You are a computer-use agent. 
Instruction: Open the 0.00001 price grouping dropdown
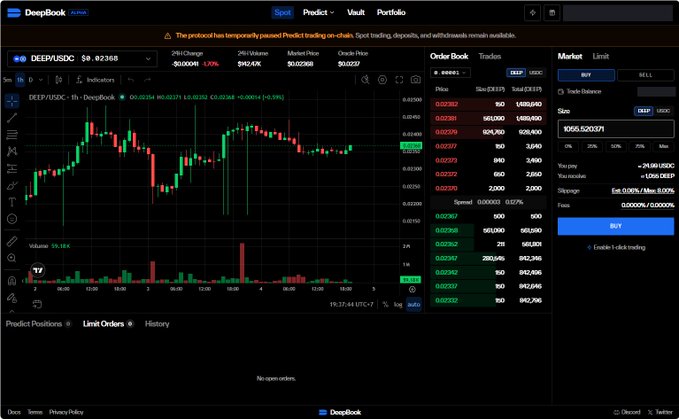click(x=450, y=73)
